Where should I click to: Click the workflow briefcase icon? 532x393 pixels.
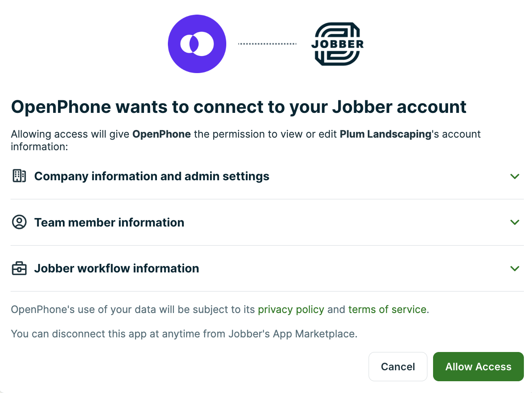click(19, 268)
